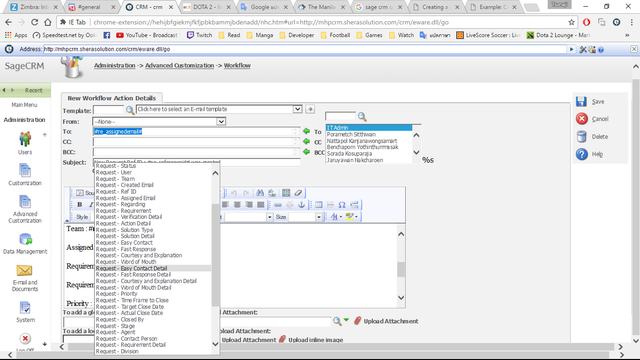Click the Administration breadcrumb link
The height and width of the screenshot is (360, 640).
(114, 65)
